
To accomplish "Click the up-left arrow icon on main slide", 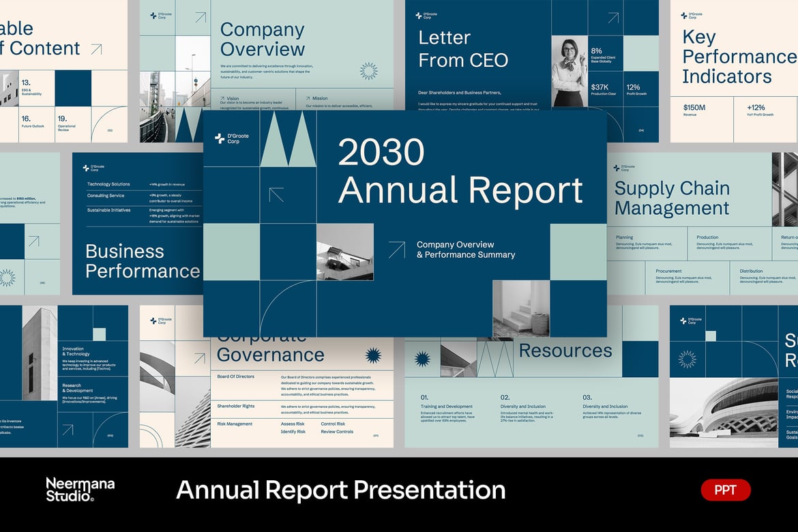I will (x=276, y=194).
